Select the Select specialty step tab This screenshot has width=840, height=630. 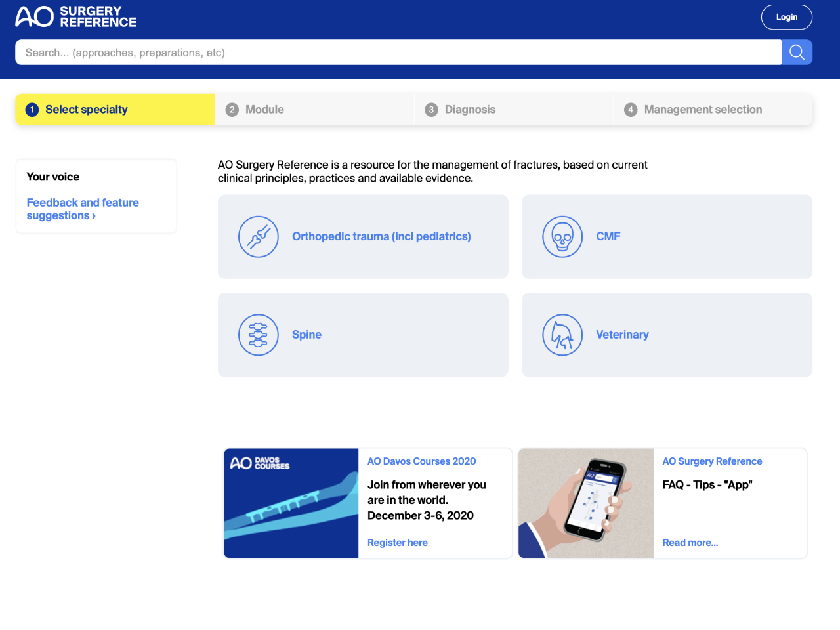tap(115, 110)
